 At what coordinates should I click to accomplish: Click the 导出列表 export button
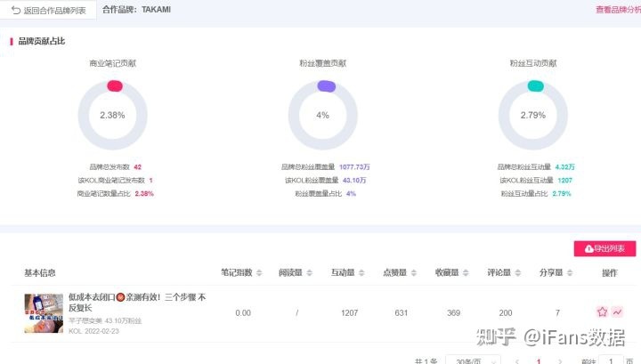click(604, 248)
